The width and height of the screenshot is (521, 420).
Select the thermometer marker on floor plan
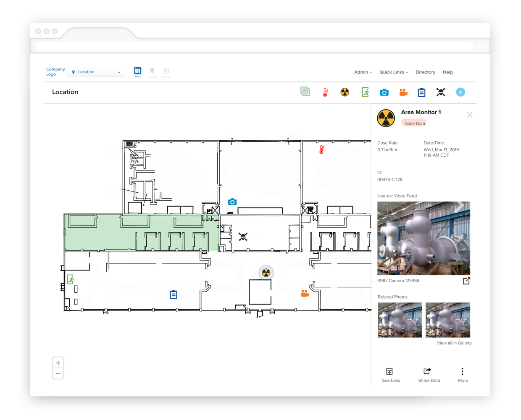click(322, 150)
